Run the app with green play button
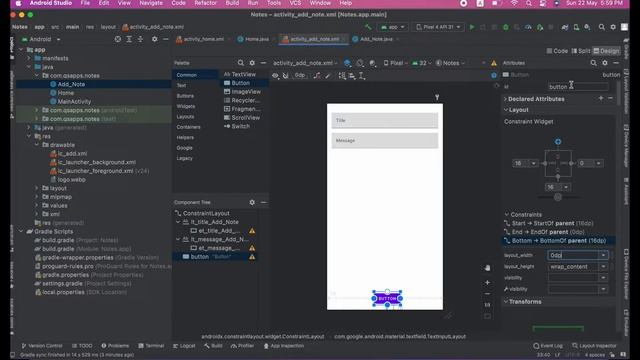 [472, 27]
